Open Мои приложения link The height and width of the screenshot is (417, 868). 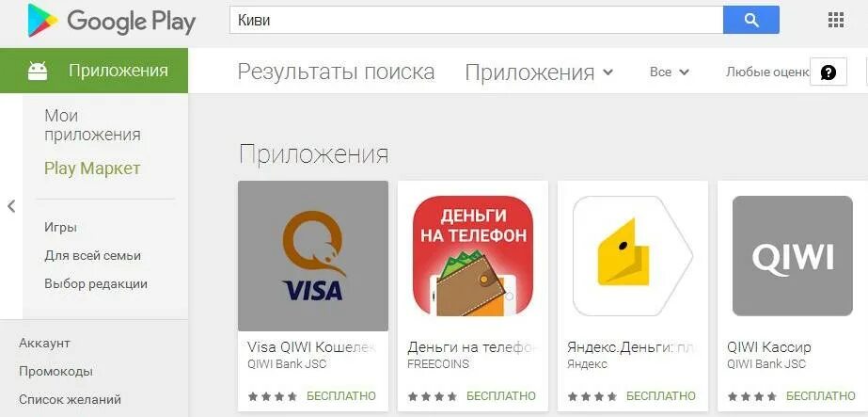point(92,125)
